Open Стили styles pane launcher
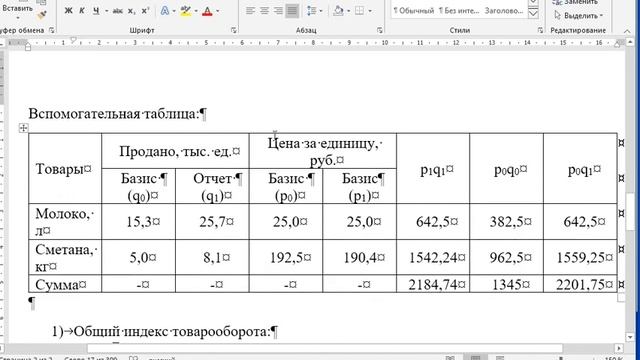 pos(540,30)
